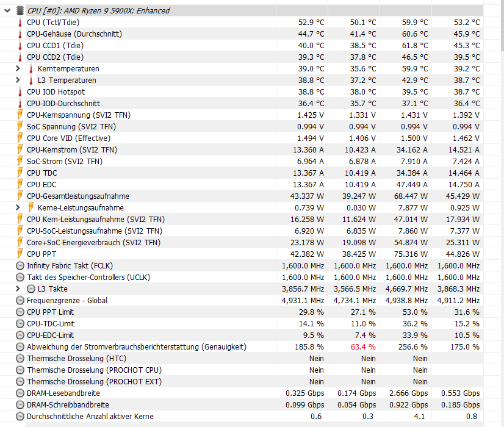Click clock icon beside Takt des Speicher-Controllers
Screen dimensions: 504x427
pos(20,278)
